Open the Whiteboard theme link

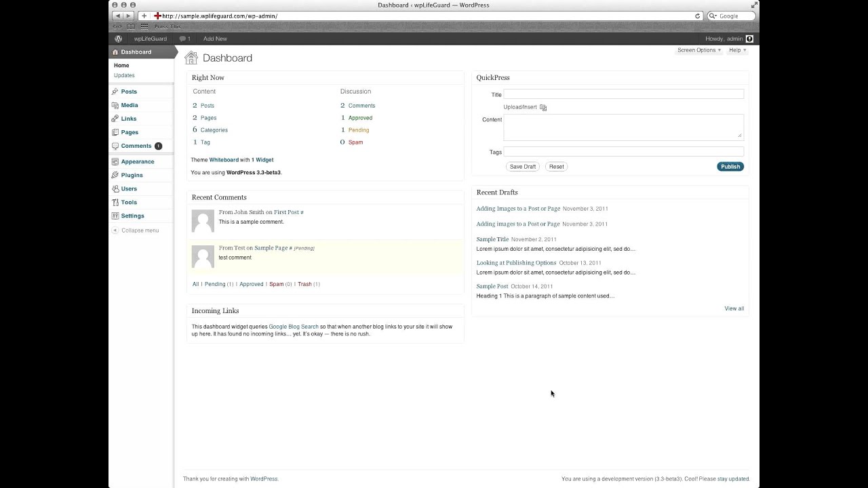point(224,160)
